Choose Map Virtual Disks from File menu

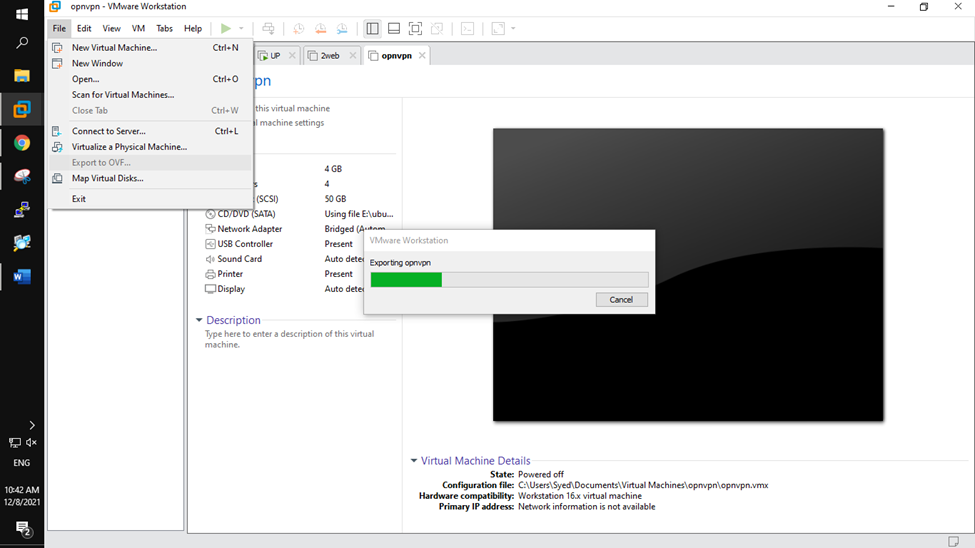[107, 178]
